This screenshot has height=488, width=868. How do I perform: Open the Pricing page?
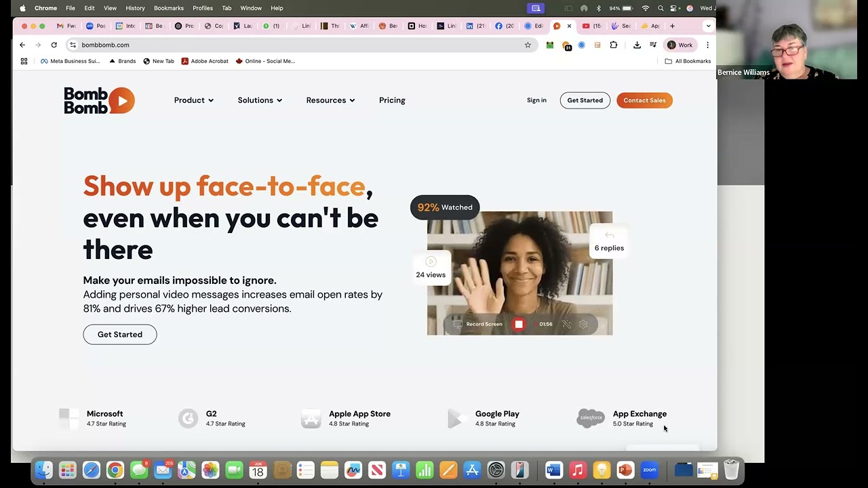click(392, 100)
